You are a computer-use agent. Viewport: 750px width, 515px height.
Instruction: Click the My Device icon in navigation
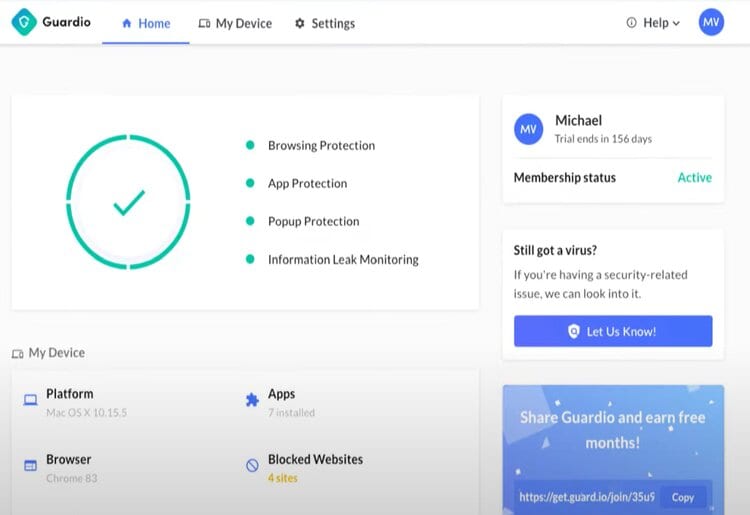pyautogui.click(x=204, y=23)
